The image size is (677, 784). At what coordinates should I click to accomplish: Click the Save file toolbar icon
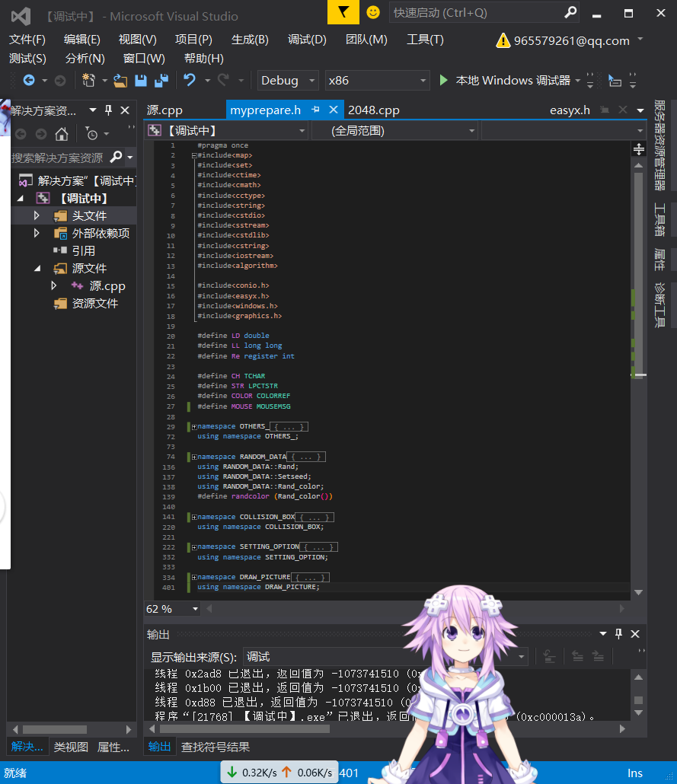(x=141, y=81)
